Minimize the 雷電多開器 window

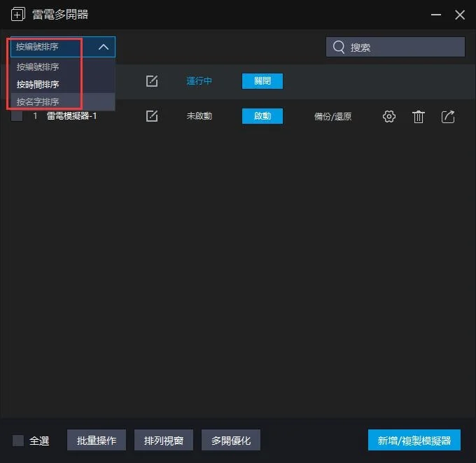[436, 15]
